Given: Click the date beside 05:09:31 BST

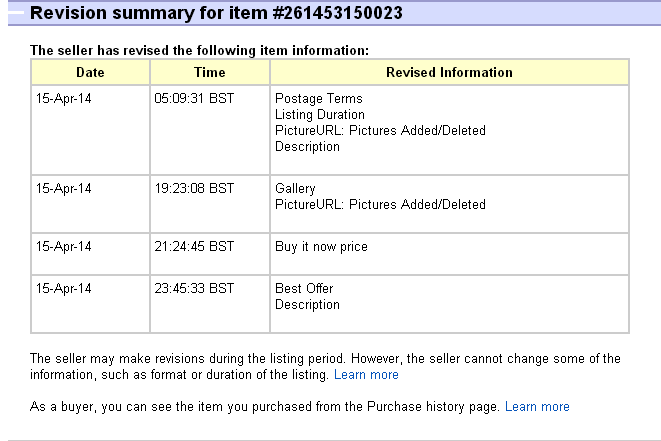Looking at the screenshot, I should (x=63, y=99).
